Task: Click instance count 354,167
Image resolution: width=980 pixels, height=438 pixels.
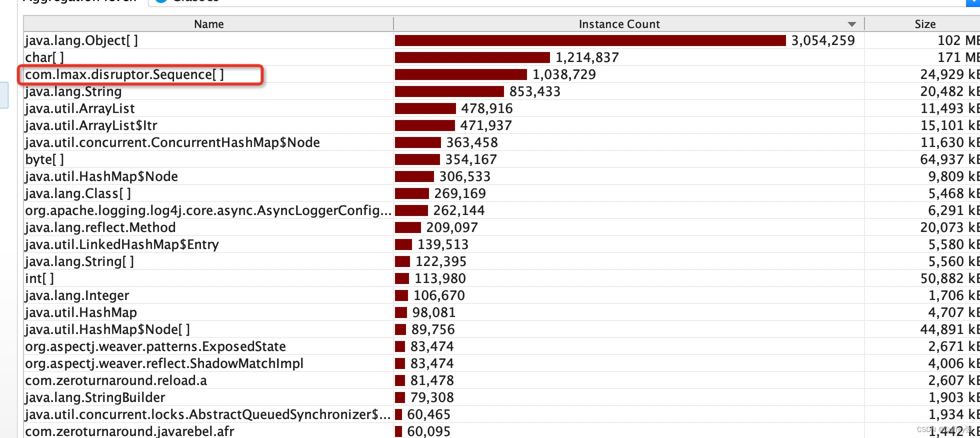Action: pos(471,159)
